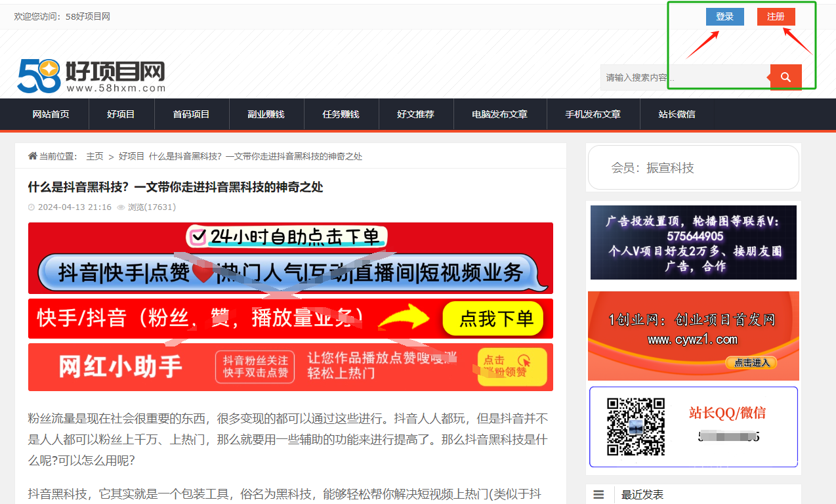Click the home icon beside 当前位置
The width and height of the screenshot is (836, 504).
[x=32, y=156]
